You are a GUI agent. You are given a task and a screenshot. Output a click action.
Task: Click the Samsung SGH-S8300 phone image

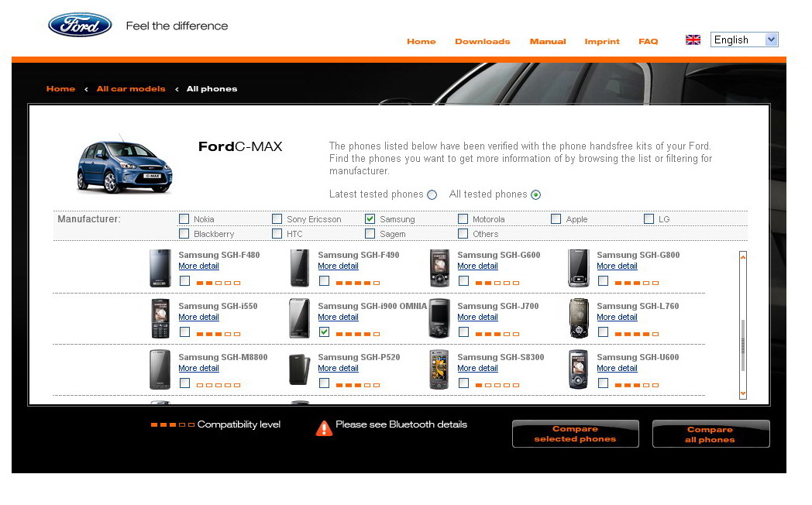coord(439,369)
